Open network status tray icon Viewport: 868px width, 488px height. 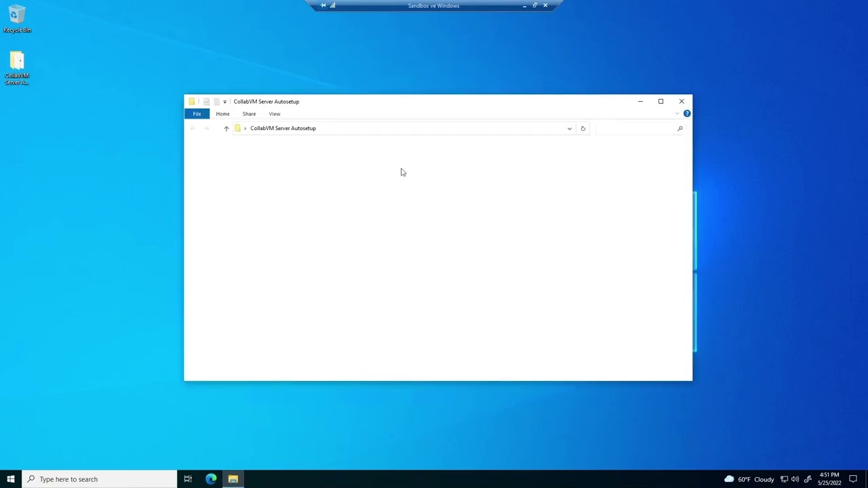point(784,479)
